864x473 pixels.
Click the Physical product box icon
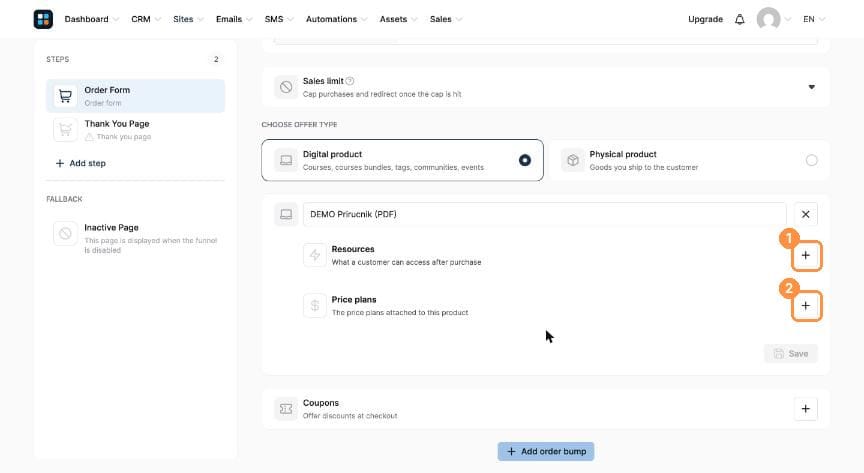tap(573, 160)
